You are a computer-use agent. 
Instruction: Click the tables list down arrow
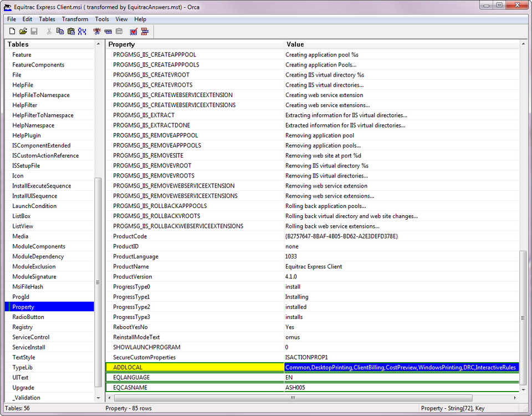99,398
